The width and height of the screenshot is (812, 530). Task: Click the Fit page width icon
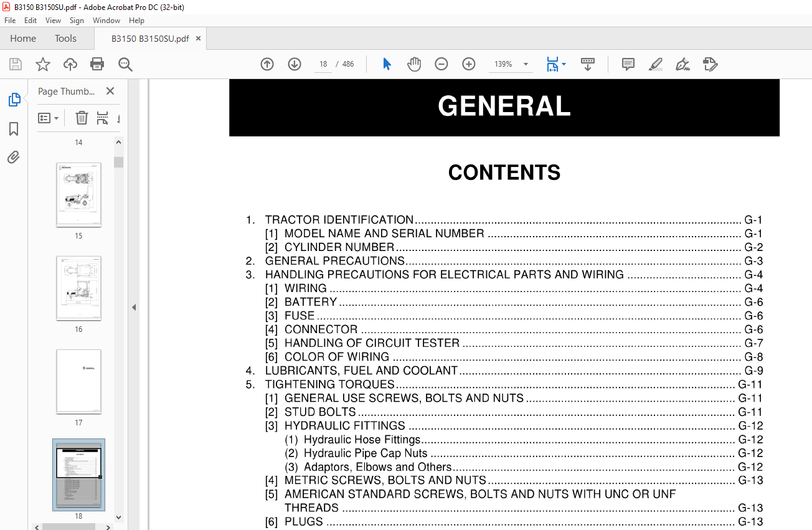(552, 64)
